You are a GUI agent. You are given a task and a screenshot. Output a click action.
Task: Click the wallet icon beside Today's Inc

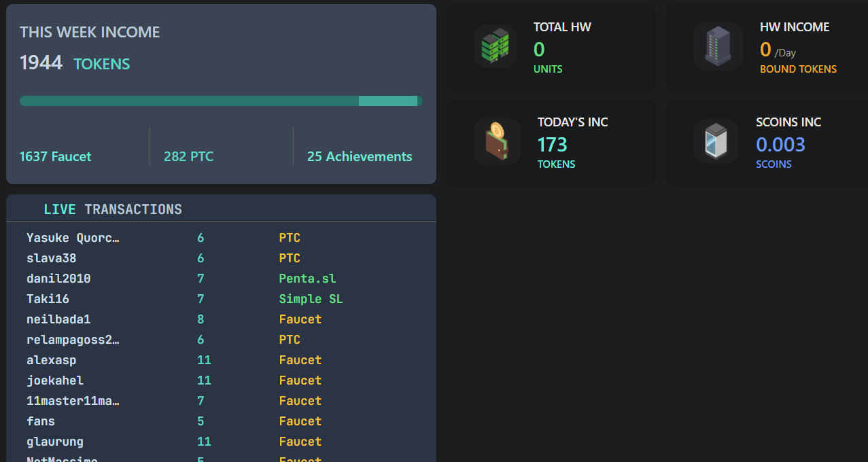[x=497, y=141]
